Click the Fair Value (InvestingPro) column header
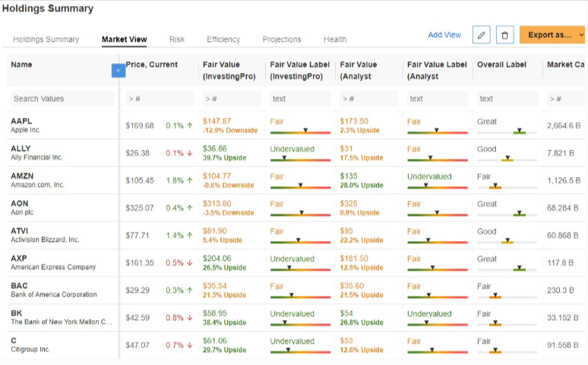588x365 pixels. coord(229,70)
